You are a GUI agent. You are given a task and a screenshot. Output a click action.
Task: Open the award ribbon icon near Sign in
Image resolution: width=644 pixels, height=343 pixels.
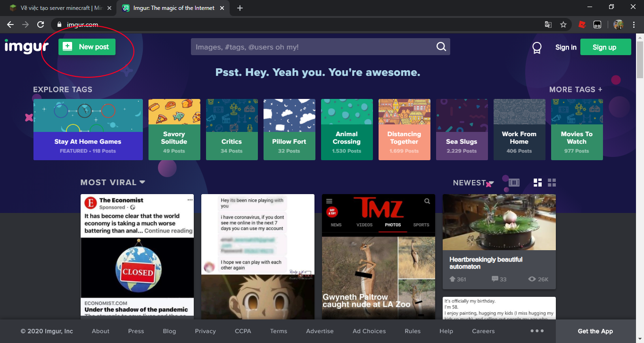point(537,48)
